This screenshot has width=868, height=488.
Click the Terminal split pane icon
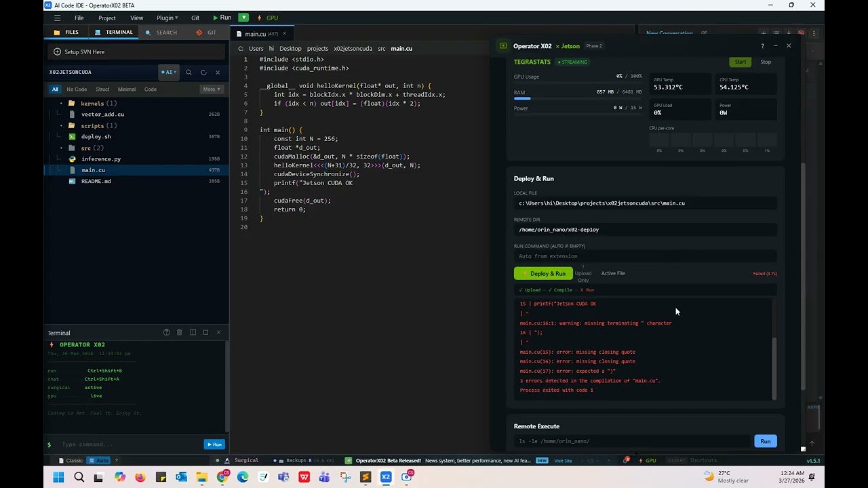click(x=193, y=332)
